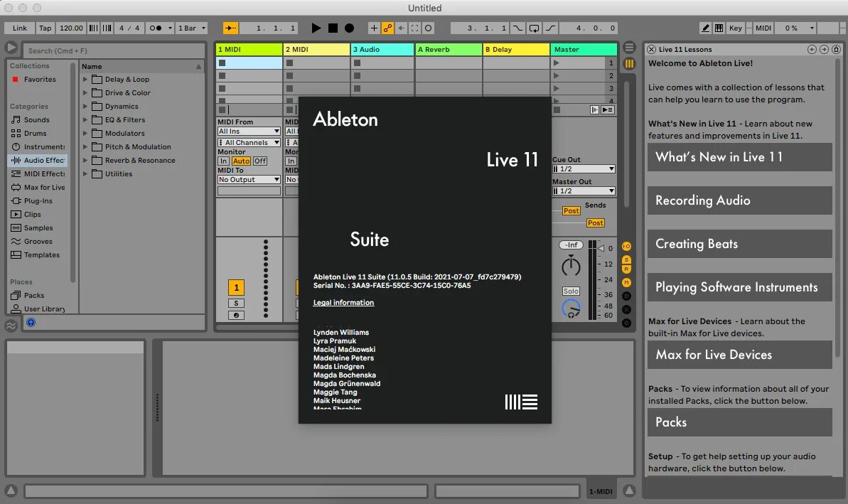Open the 1 Bar quantization dropdown
Screen dimensions: 848x504
(x=193, y=28)
